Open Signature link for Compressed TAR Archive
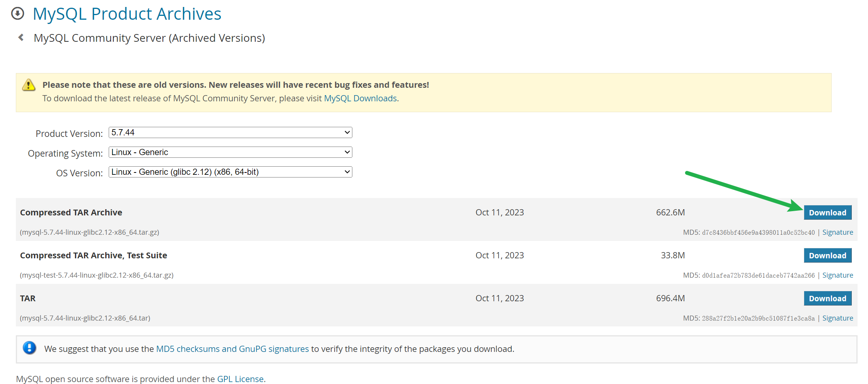This screenshot has height=384, width=868. pyautogui.click(x=837, y=232)
